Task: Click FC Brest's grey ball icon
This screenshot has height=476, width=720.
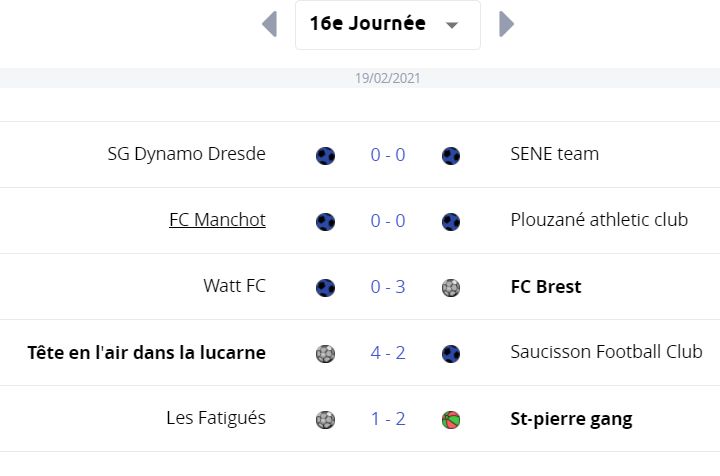Action: coord(450,288)
